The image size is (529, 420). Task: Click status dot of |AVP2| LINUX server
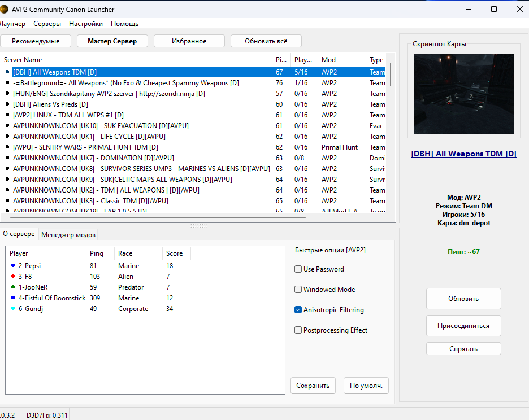click(7, 115)
